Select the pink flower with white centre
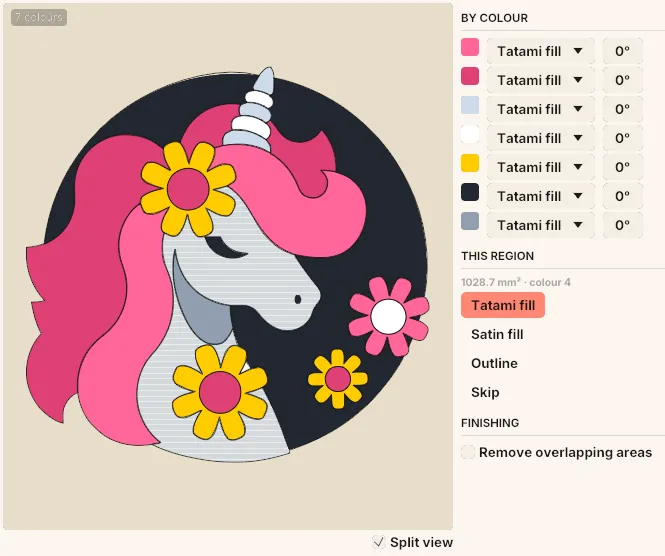The image size is (665, 556). [389, 316]
